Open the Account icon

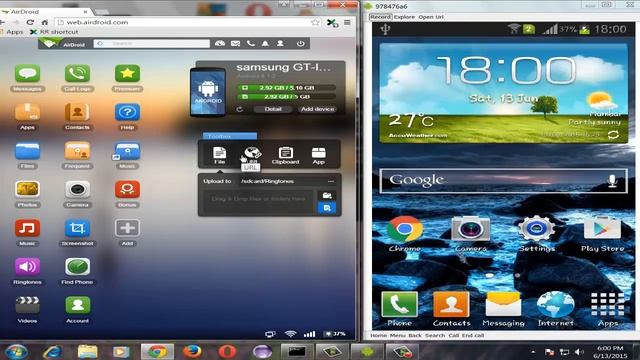pos(77,305)
